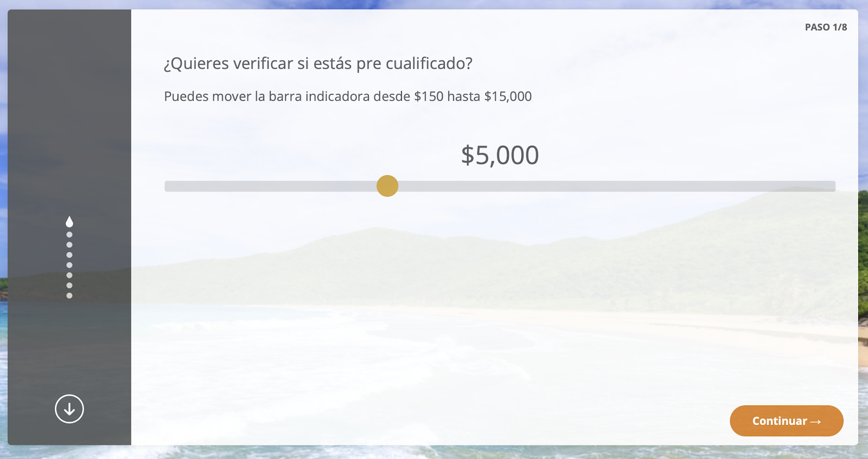Select the last step dot in sidebar

tap(69, 295)
